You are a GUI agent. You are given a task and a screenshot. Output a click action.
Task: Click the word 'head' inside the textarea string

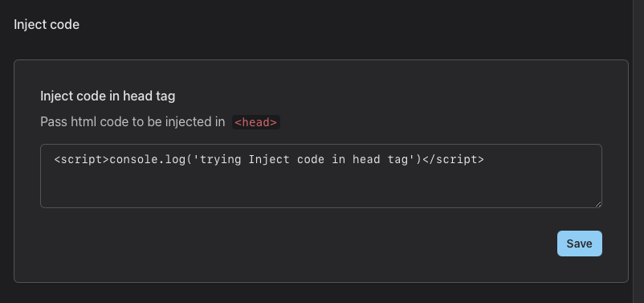tap(366, 159)
